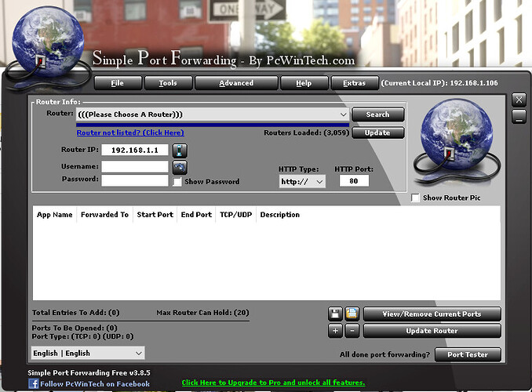The width and height of the screenshot is (532, 392).
Task: Open the Advanced menu
Action: click(x=236, y=83)
